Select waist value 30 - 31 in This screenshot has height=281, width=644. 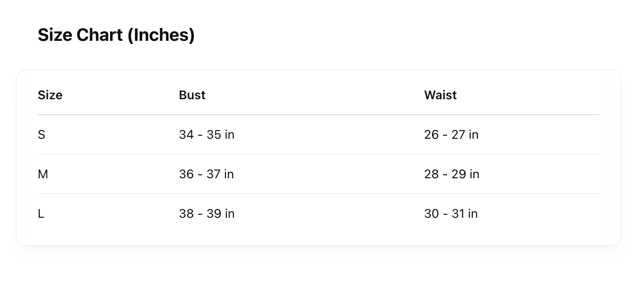451,214
